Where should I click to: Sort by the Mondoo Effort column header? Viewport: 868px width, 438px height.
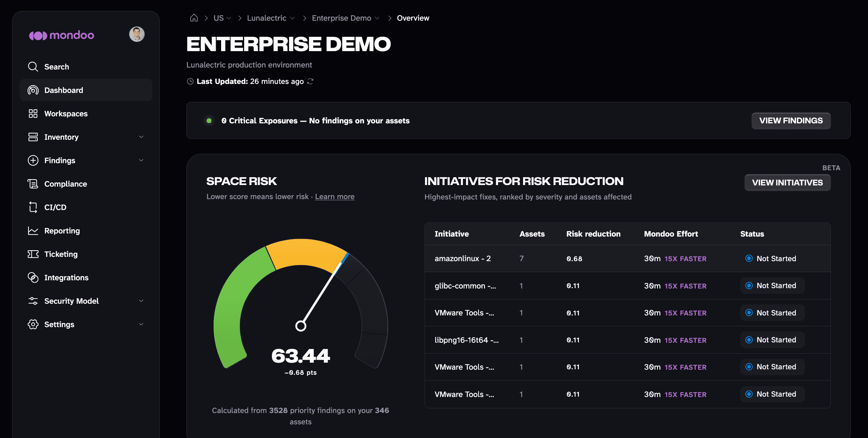(671, 234)
